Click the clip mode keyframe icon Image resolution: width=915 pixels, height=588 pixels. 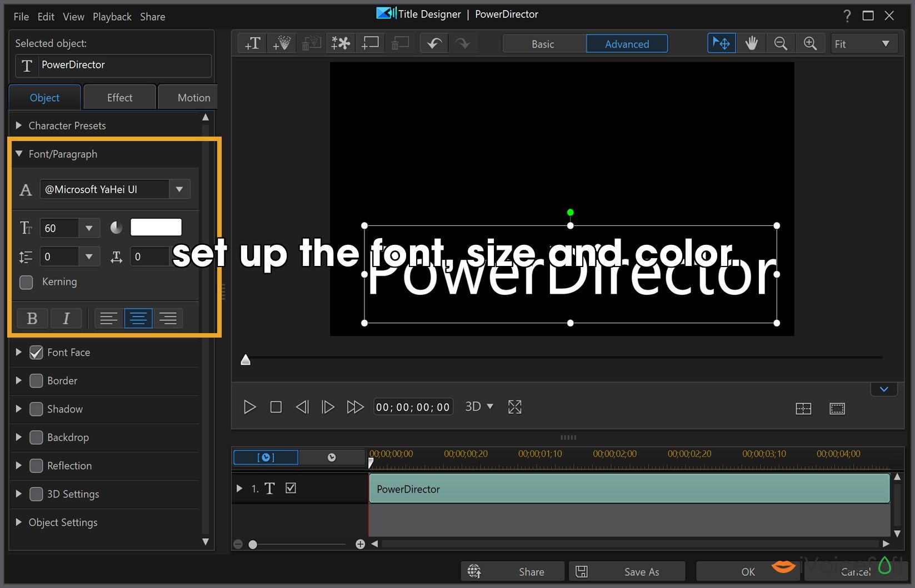(x=266, y=458)
